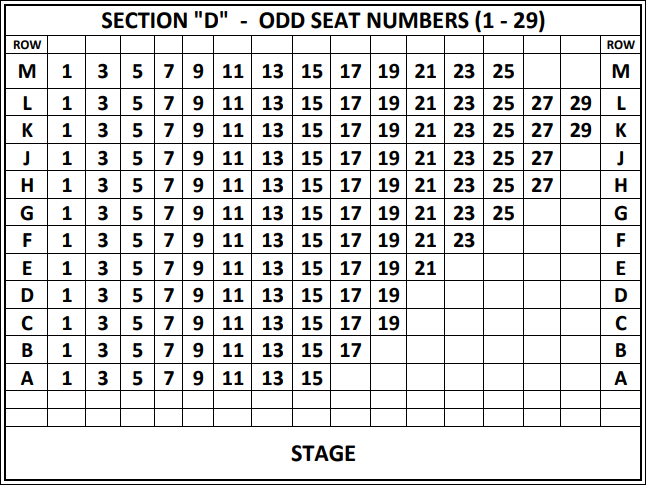
Task: Pick seat 25 in row M
Action: tap(503, 71)
